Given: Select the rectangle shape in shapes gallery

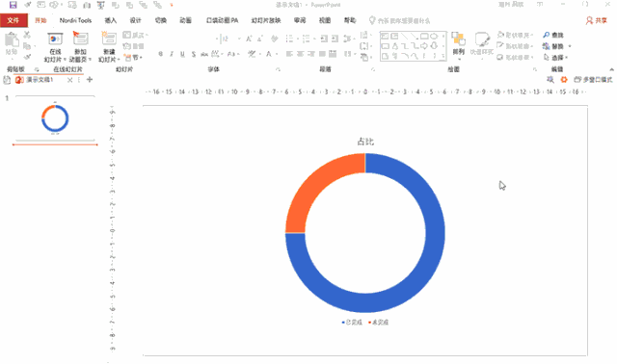Looking at the screenshot, I should click(x=424, y=37).
